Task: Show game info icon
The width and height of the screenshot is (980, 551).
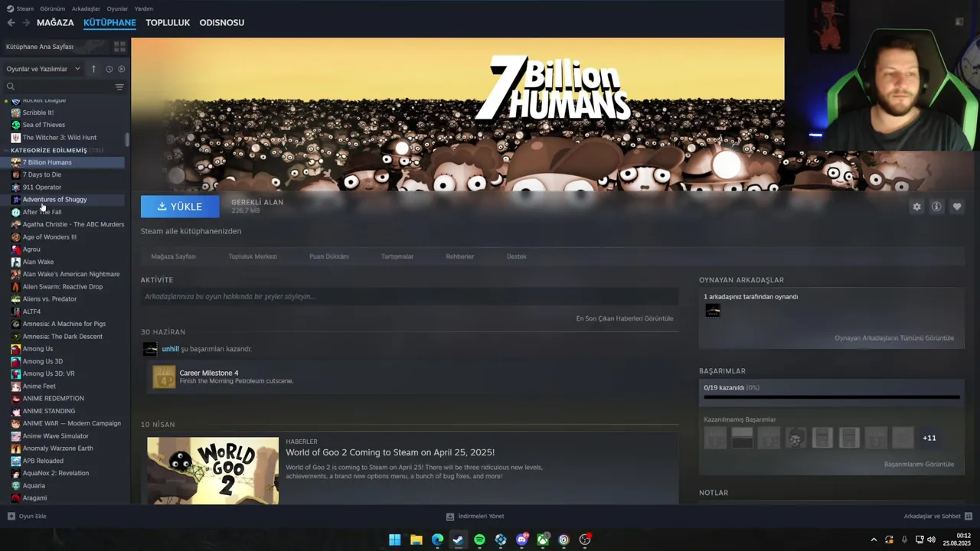Action: (936, 207)
